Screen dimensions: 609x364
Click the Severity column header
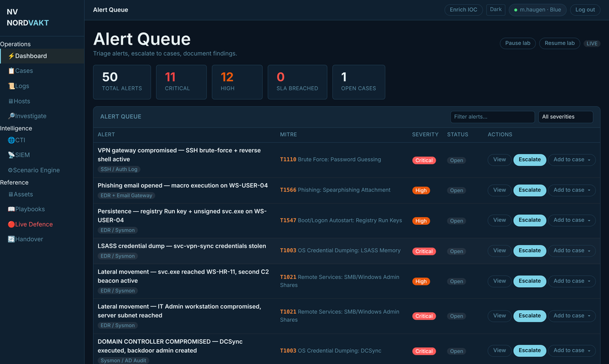(x=425, y=134)
